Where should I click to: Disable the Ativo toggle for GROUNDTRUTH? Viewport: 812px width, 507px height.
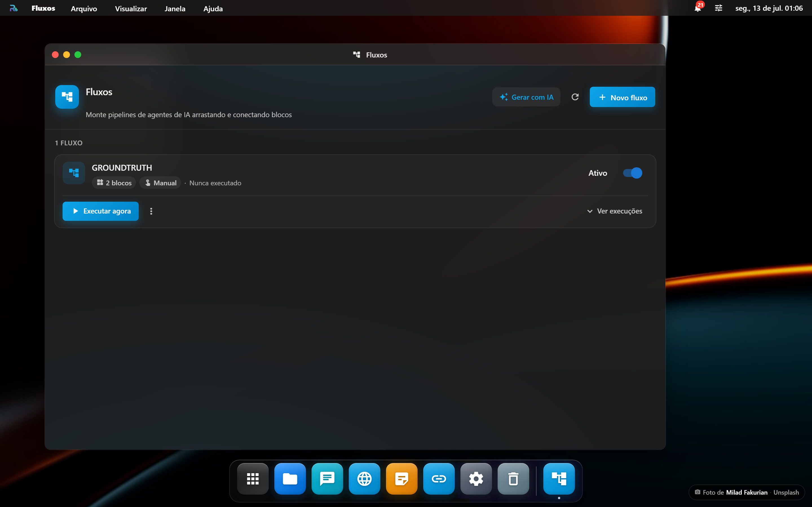[632, 173]
